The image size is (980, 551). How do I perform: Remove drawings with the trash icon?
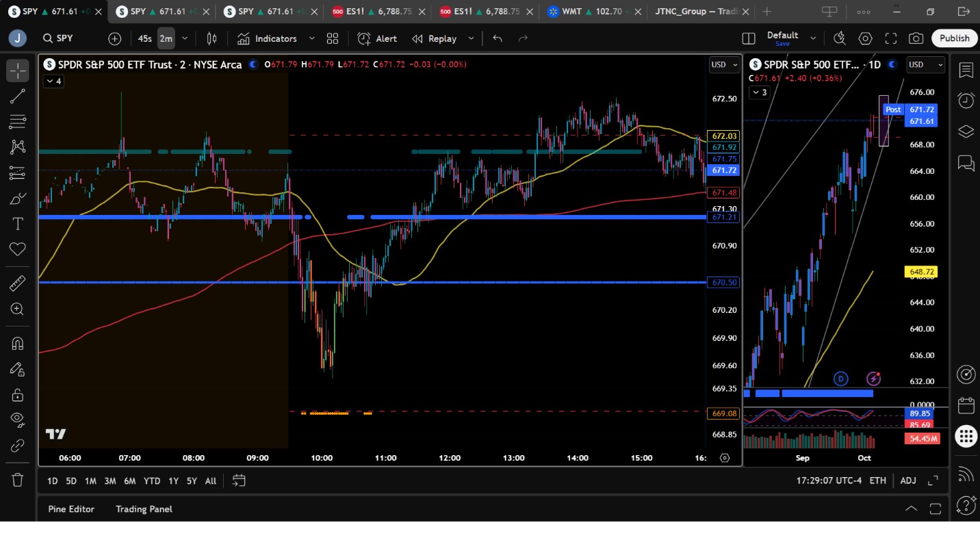(x=18, y=480)
